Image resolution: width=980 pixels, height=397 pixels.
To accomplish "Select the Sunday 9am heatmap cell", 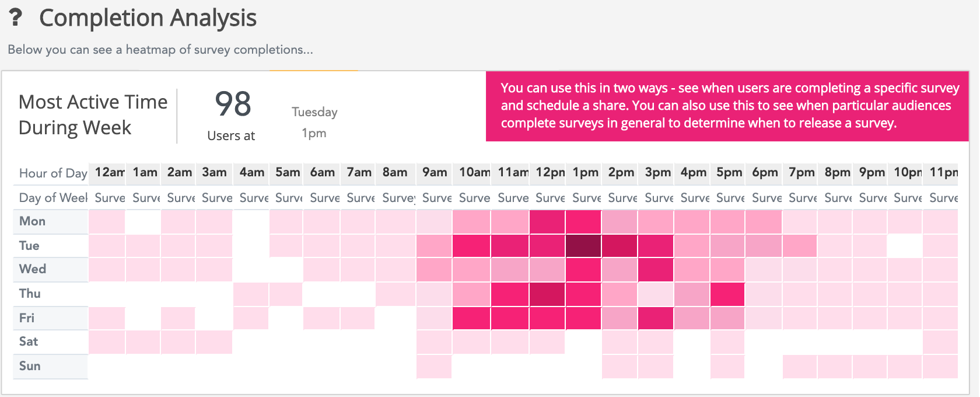I will [x=434, y=367].
